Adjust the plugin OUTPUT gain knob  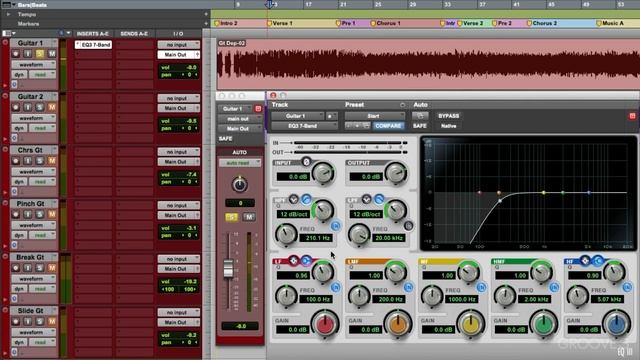pyautogui.click(x=396, y=173)
